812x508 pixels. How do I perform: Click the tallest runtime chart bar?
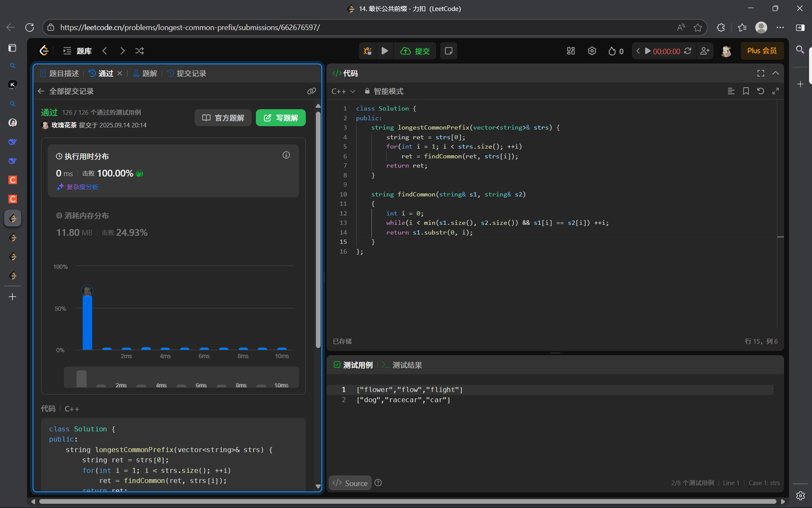[87, 322]
